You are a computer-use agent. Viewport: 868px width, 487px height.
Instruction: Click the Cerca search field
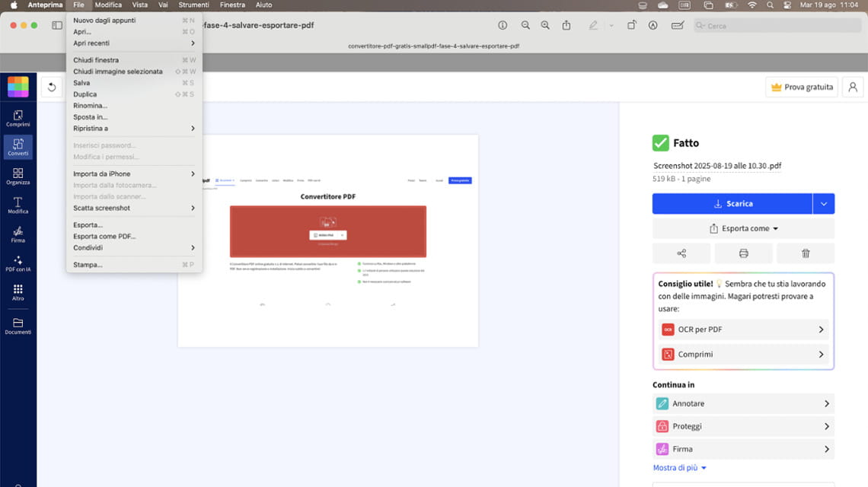point(777,25)
